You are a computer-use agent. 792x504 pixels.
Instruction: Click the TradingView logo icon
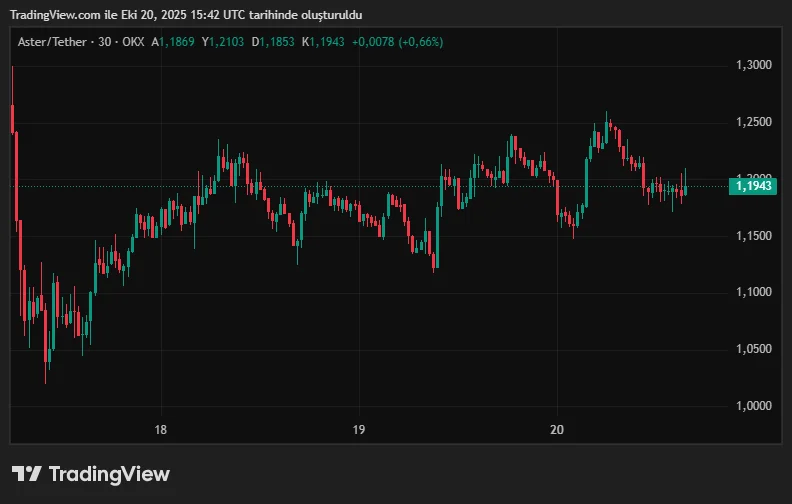(x=26, y=474)
